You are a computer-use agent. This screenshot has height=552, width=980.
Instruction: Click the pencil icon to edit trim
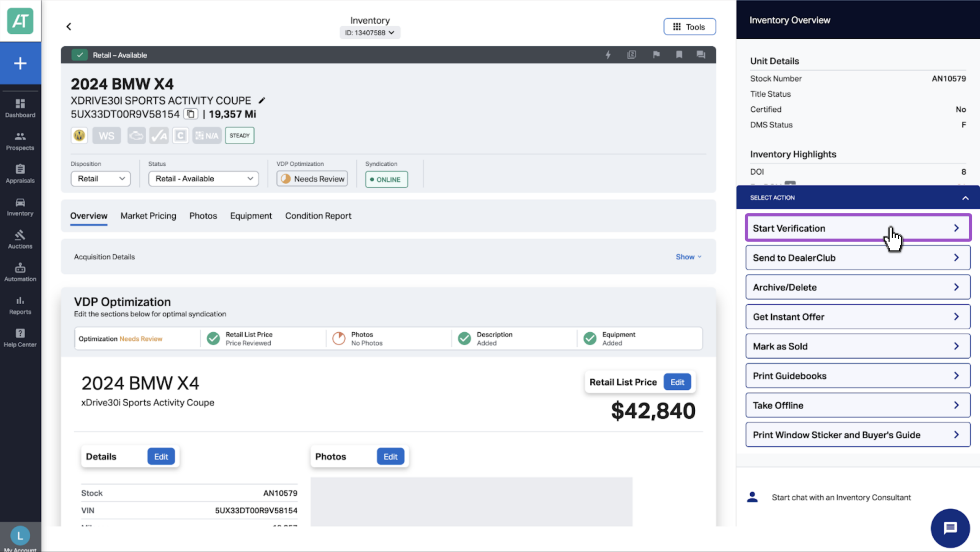click(262, 101)
